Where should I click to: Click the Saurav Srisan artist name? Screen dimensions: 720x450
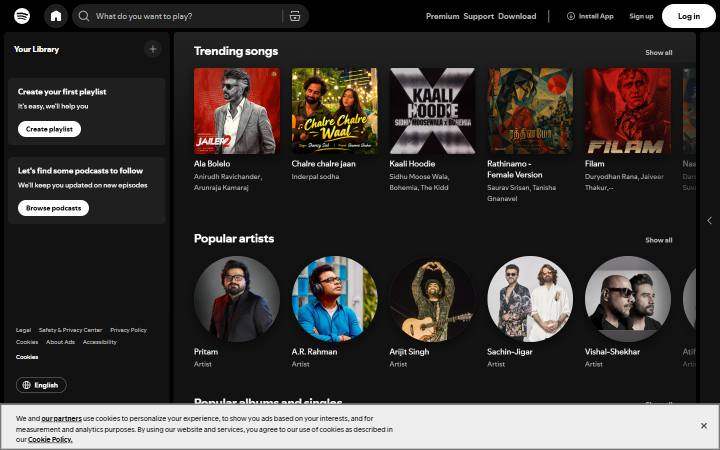point(509,187)
